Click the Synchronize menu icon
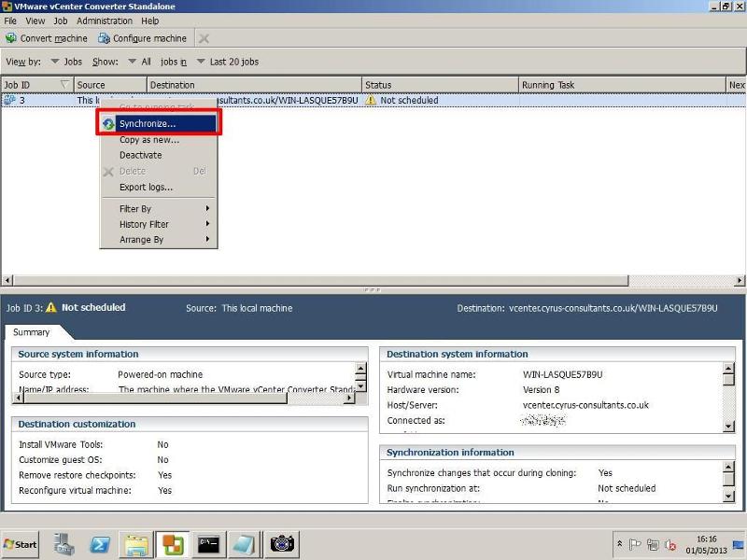The image size is (747, 560). [108, 124]
